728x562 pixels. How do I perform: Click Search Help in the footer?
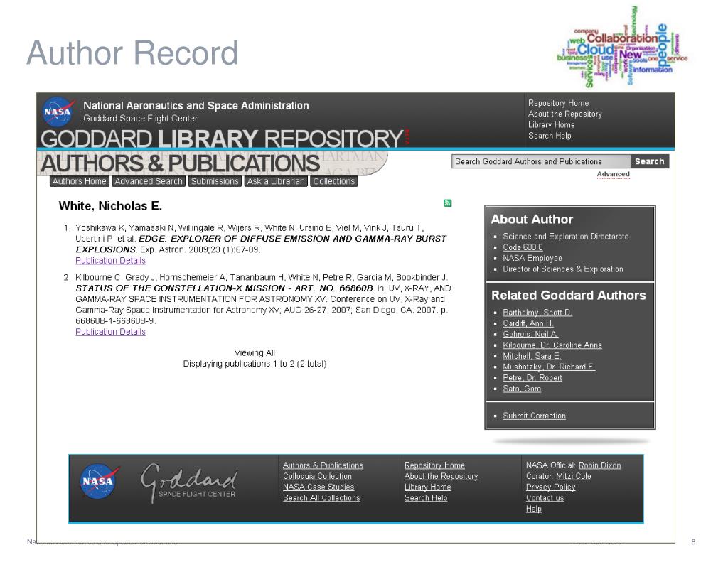[426, 498]
